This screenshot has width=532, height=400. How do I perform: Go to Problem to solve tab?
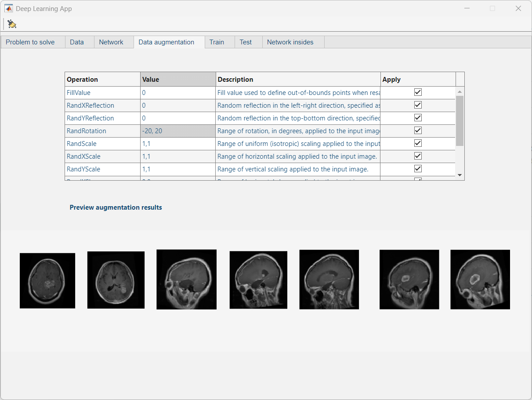pyautogui.click(x=30, y=42)
